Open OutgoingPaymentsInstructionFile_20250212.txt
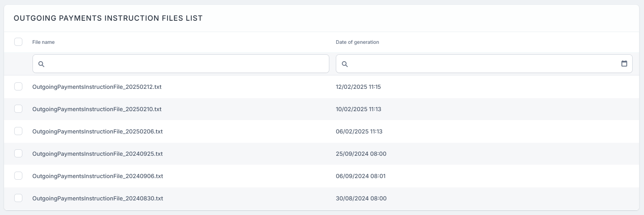644x215 pixels. tap(97, 87)
